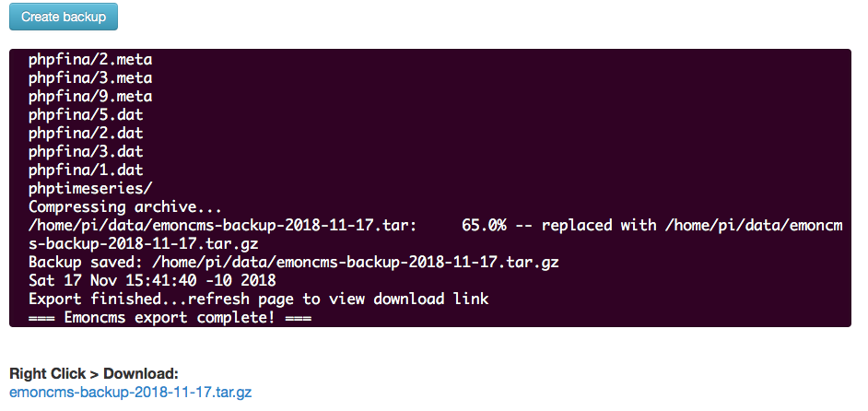This screenshot has height=411, width=868.
Task: Click the Compressing archive... log line
Action: pyautogui.click(x=125, y=207)
